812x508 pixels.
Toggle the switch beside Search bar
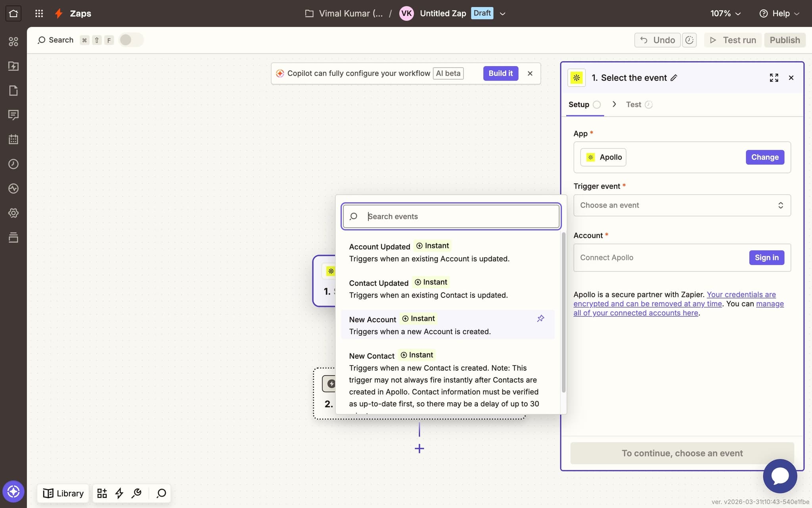pos(130,40)
